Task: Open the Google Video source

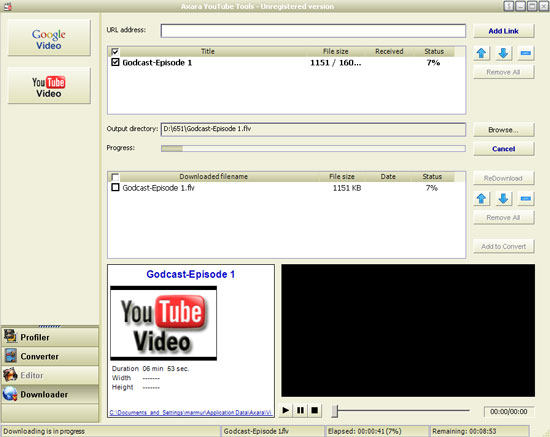Action: click(49, 38)
